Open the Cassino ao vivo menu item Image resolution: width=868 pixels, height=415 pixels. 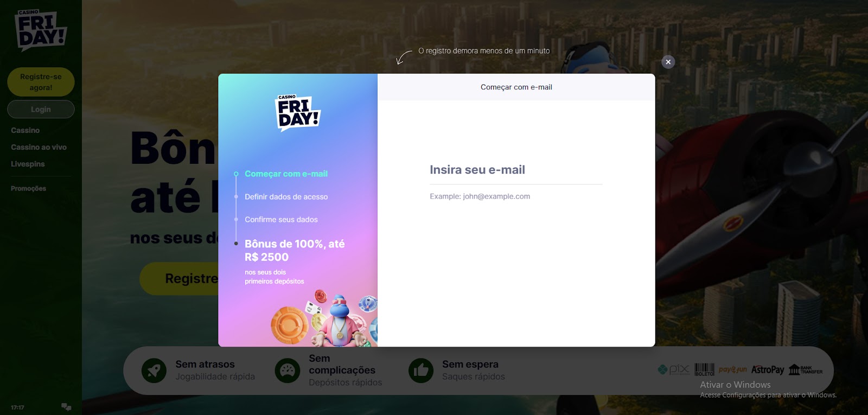pyautogui.click(x=39, y=147)
